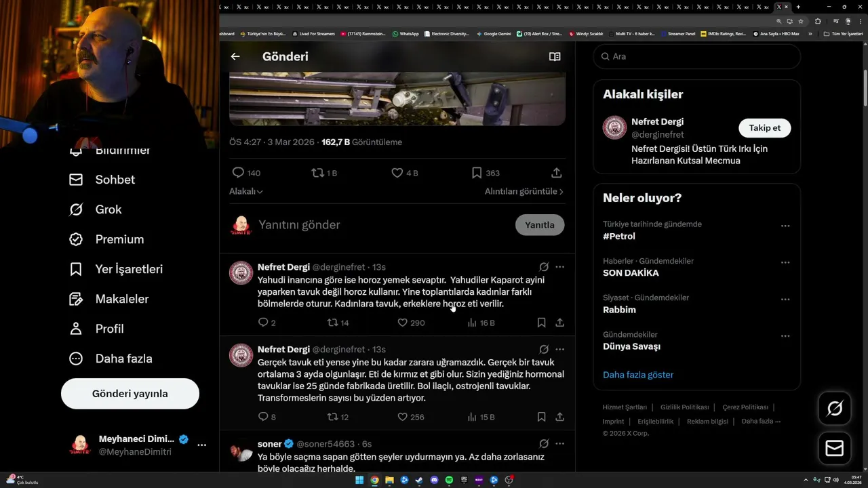Open Makaleler in the sidebar
This screenshot has height=488, width=868.
pos(108,299)
